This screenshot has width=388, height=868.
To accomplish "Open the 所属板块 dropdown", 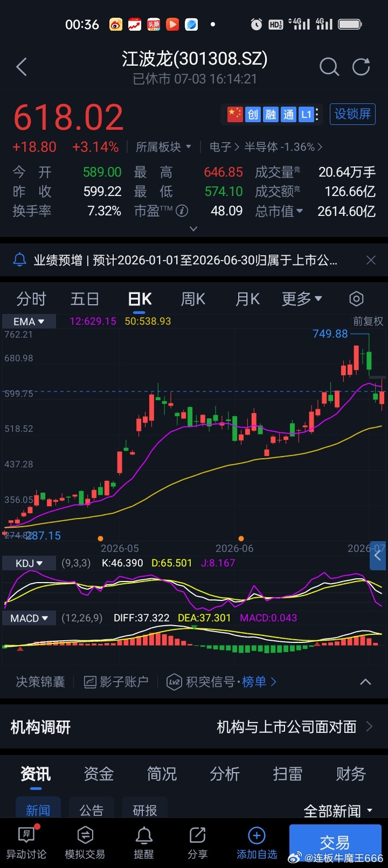I will (163, 147).
